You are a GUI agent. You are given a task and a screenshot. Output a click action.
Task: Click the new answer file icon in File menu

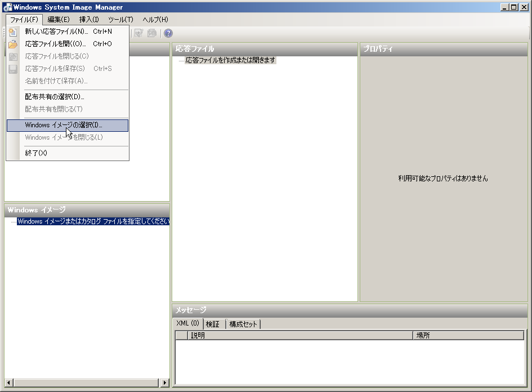pyautogui.click(x=13, y=32)
